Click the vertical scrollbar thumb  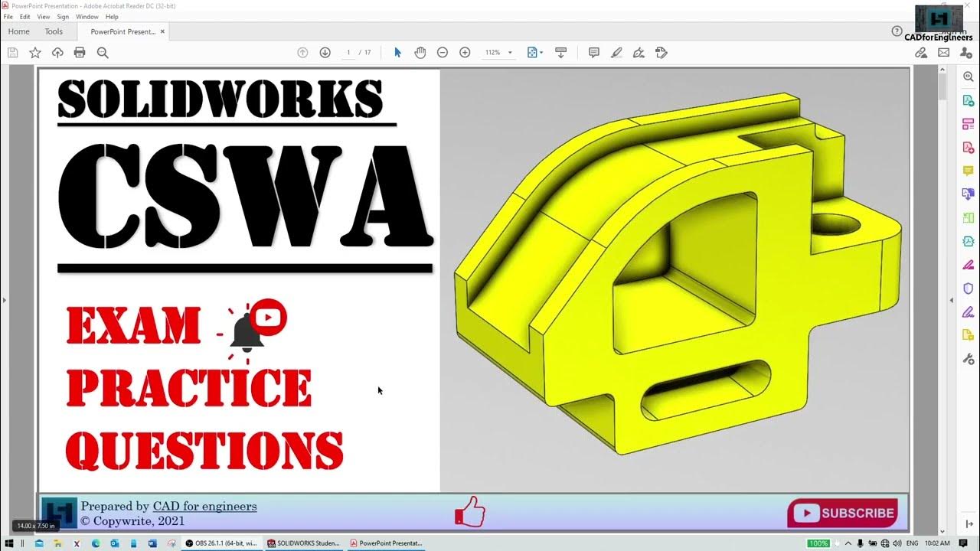click(942, 86)
